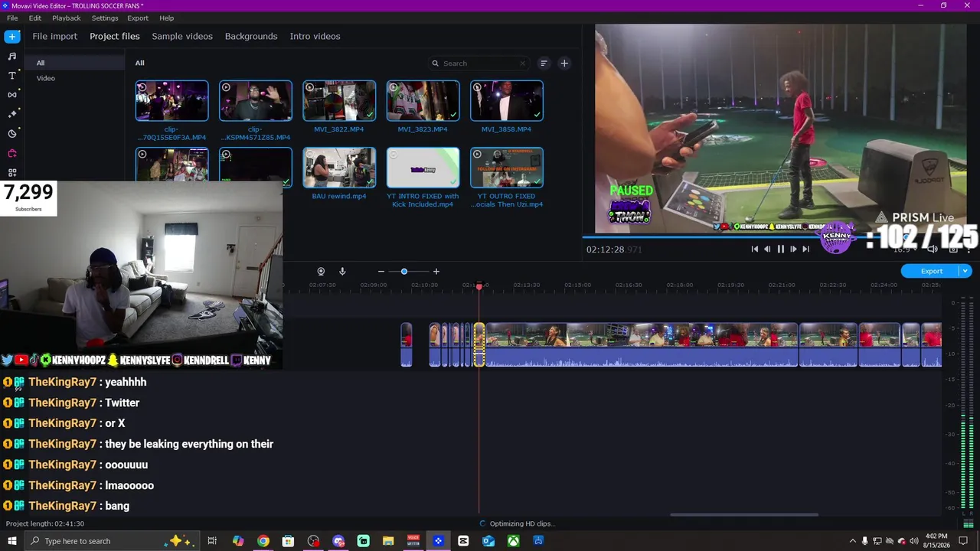Click the microphone voice-over icon above timeline
980x551 pixels.
click(x=342, y=272)
